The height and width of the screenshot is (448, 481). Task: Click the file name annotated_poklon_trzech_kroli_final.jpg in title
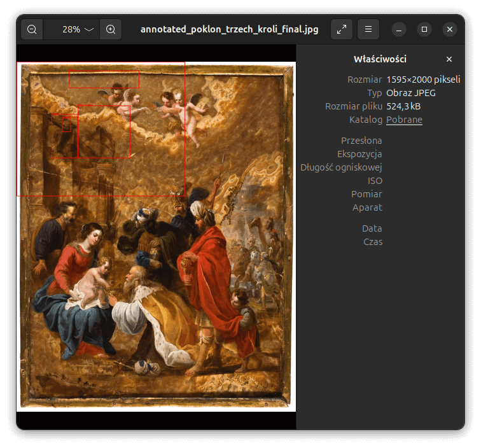tap(229, 29)
